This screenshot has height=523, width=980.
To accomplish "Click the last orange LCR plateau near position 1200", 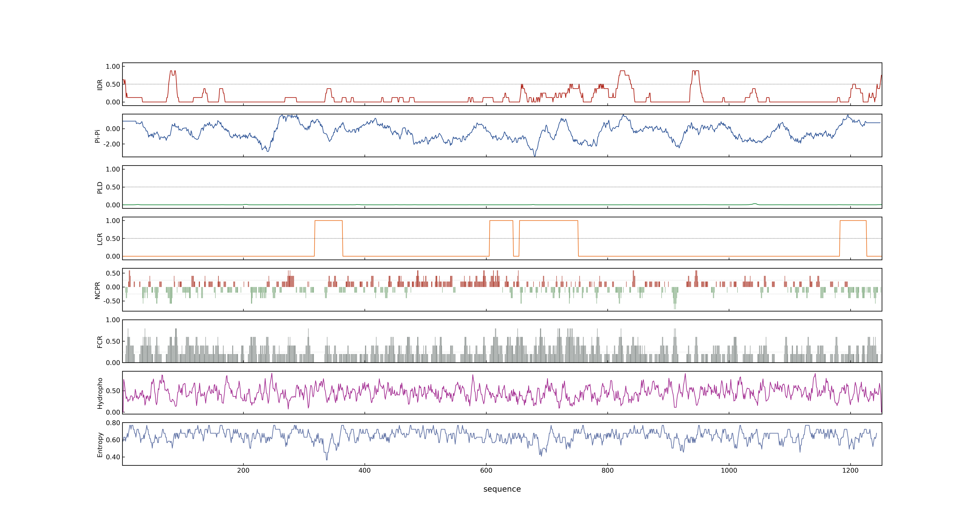I will (x=853, y=221).
